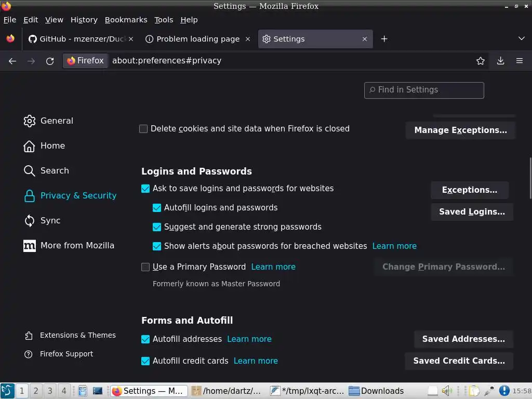Screen dimensions: 532x399
Task: Open Saved Logins
Action: (x=472, y=212)
